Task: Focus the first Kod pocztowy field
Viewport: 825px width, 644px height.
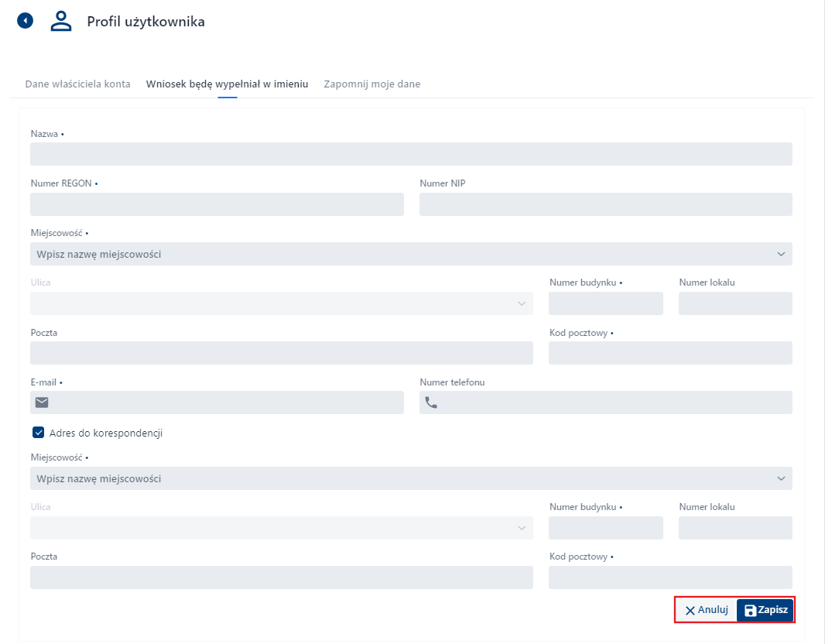Action: tap(670, 353)
